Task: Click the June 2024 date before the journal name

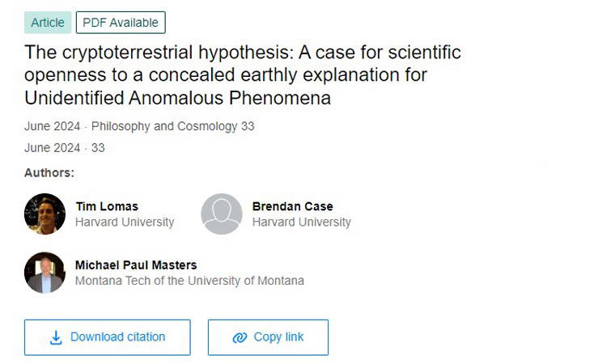Action: tap(53, 126)
